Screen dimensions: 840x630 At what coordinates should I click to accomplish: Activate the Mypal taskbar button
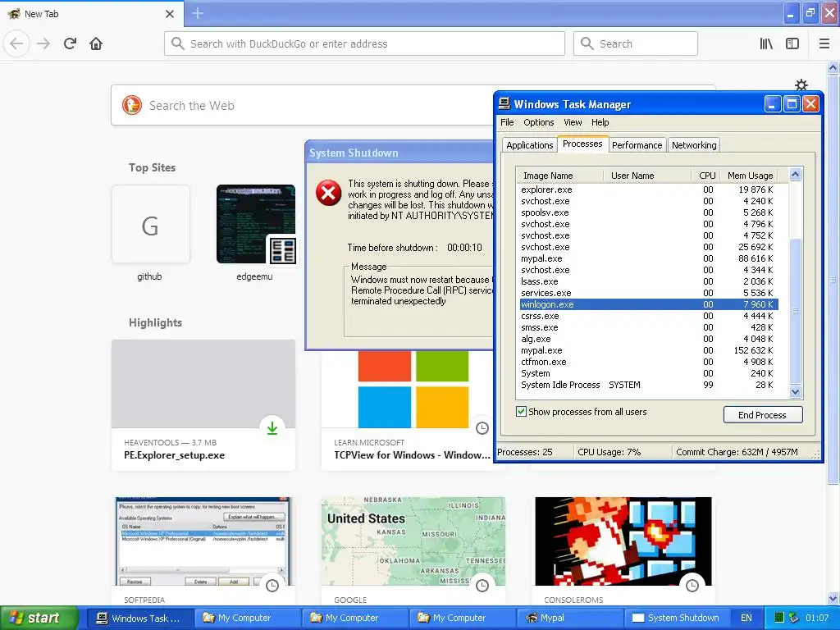pos(570,618)
